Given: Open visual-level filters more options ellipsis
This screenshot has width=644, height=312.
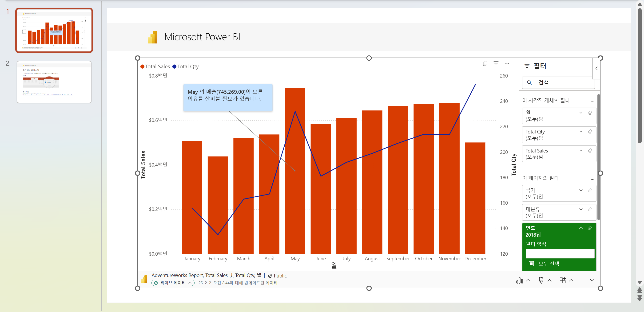Looking at the screenshot, I should point(592,102).
